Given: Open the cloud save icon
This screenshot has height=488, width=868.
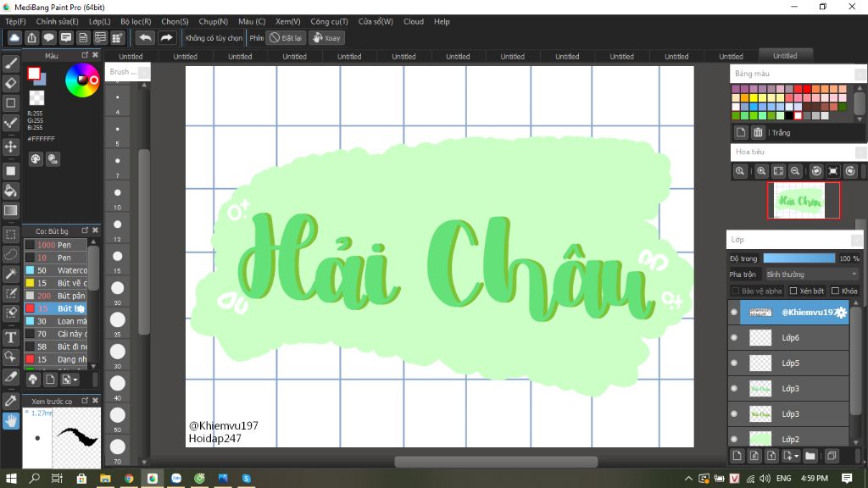Looking at the screenshot, I should click(14, 37).
